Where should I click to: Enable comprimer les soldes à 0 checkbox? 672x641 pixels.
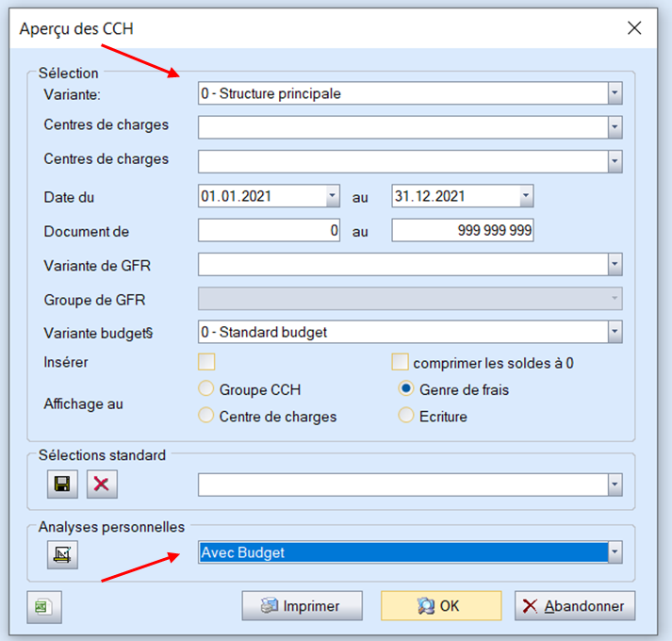[x=400, y=362]
